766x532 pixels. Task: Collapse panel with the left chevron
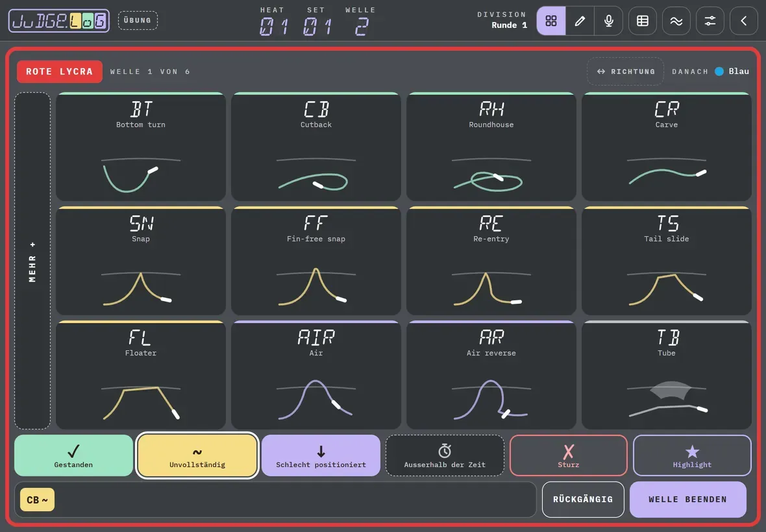click(743, 21)
